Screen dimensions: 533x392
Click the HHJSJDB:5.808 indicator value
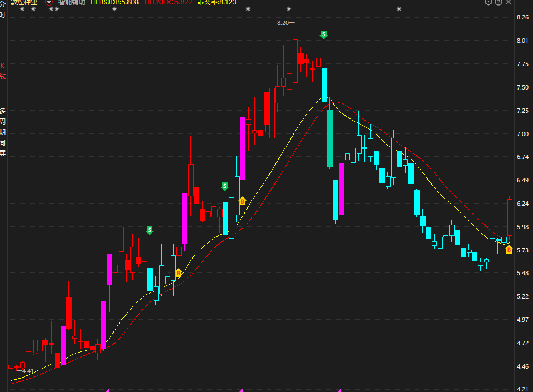pyautogui.click(x=115, y=2)
